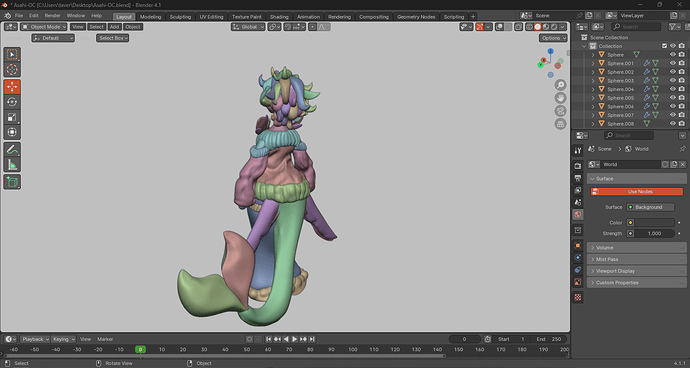Screen dimensions: 690x368
Task: Open the Tool properties tab
Action: point(578,151)
